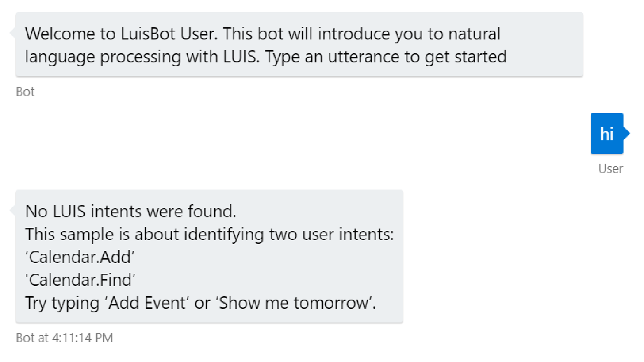Click the pointer tail of the second bot bubble

[x=13, y=210]
